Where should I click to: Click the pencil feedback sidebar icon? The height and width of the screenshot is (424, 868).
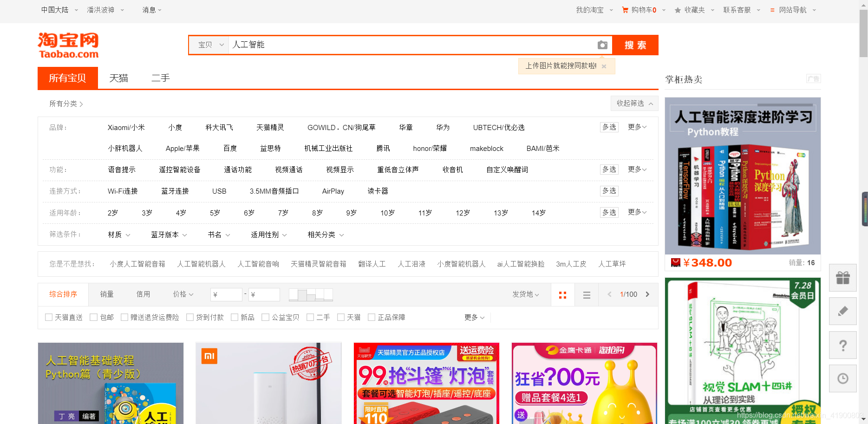[x=843, y=311]
